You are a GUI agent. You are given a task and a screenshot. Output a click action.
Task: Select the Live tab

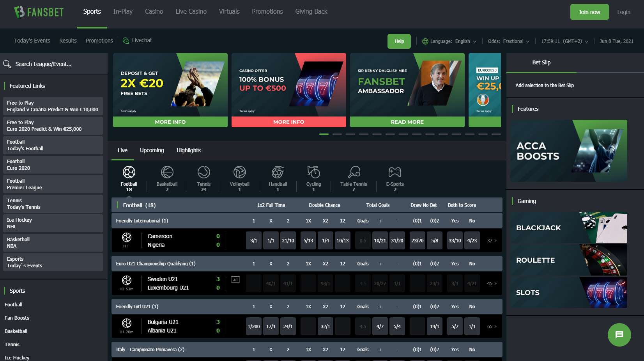pos(122,150)
